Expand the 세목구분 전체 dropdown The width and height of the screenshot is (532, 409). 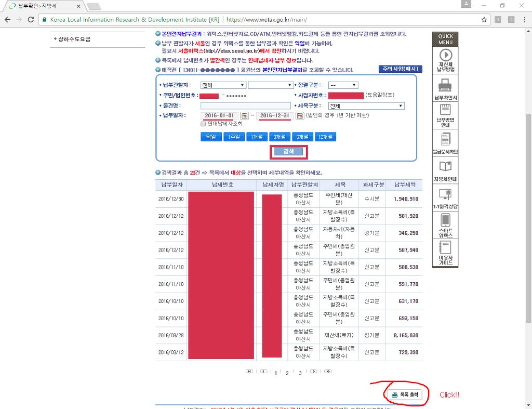[x=366, y=106]
